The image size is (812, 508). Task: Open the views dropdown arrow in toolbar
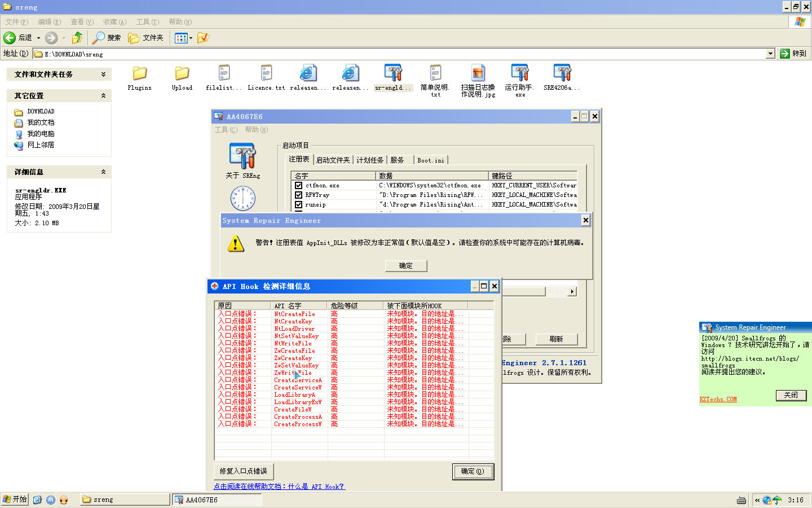tap(191, 38)
